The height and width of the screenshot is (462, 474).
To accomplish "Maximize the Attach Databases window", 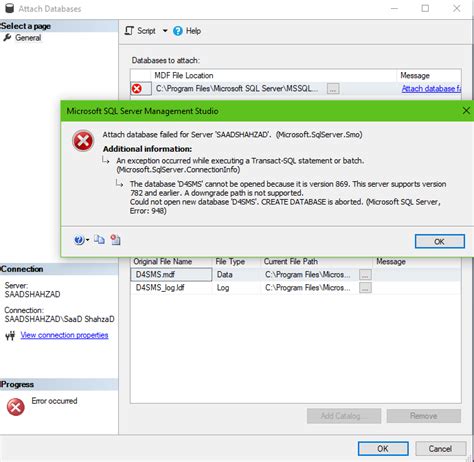I will pos(425,8).
